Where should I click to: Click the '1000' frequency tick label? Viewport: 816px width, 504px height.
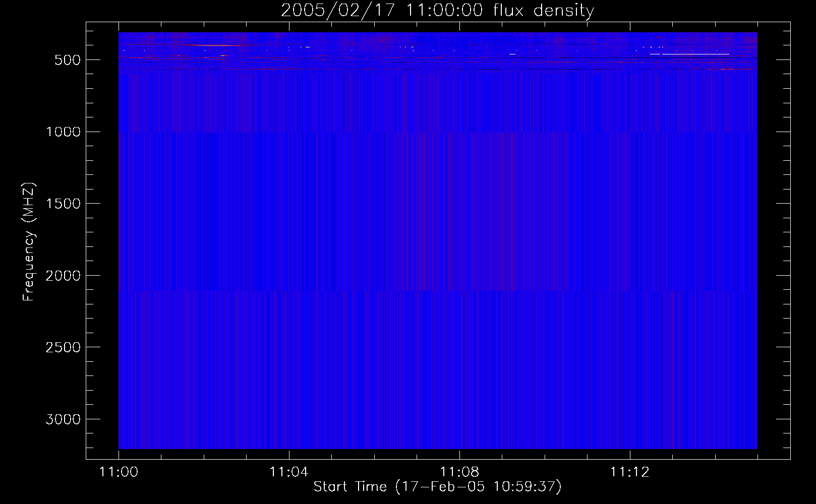[x=63, y=132]
